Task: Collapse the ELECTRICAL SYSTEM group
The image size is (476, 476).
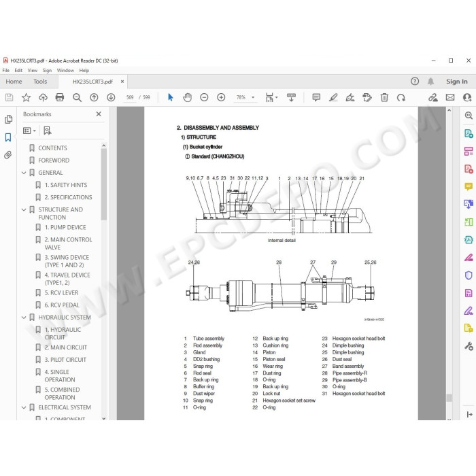Action: pos(24,407)
